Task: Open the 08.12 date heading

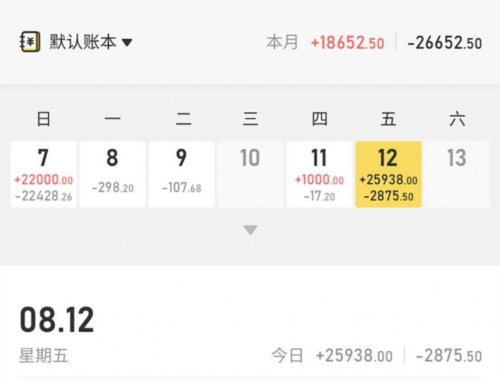Action: click(57, 320)
